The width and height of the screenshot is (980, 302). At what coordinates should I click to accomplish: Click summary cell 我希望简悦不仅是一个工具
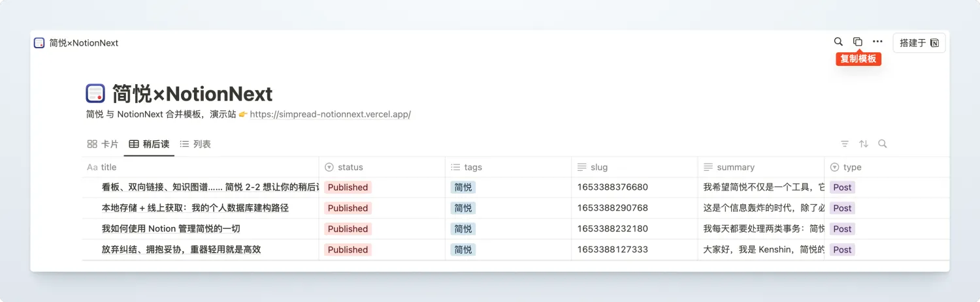click(x=761, y=187)
